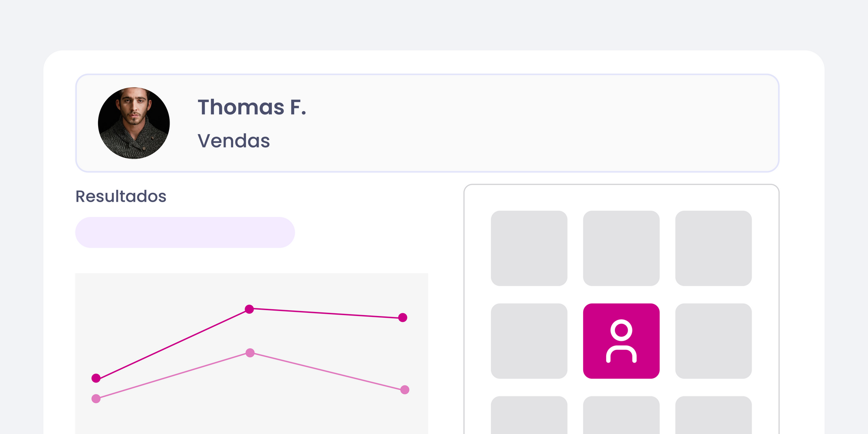Click the Thomas F. name heading
This screenshot has height=434, width=868.
[252, 107]
